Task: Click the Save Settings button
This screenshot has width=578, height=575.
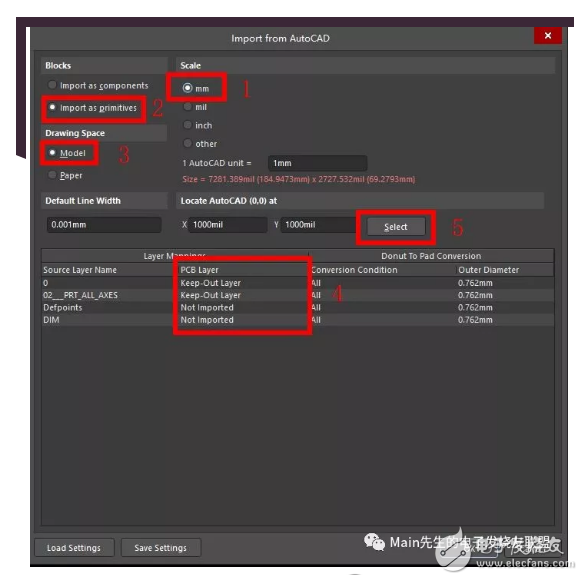Action: tap(161, 548)
